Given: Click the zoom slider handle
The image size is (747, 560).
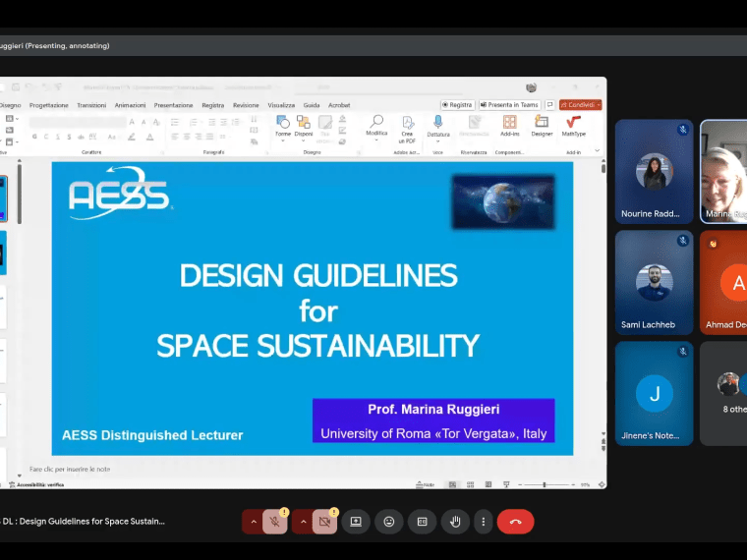Looking at the screenshot, I should [x=545, y=484].
